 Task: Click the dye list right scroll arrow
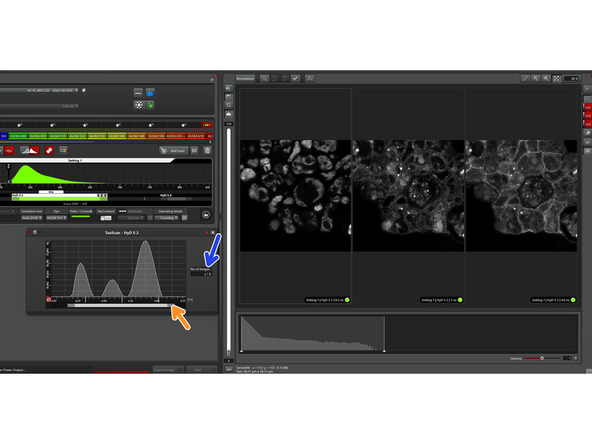(210, 142)
